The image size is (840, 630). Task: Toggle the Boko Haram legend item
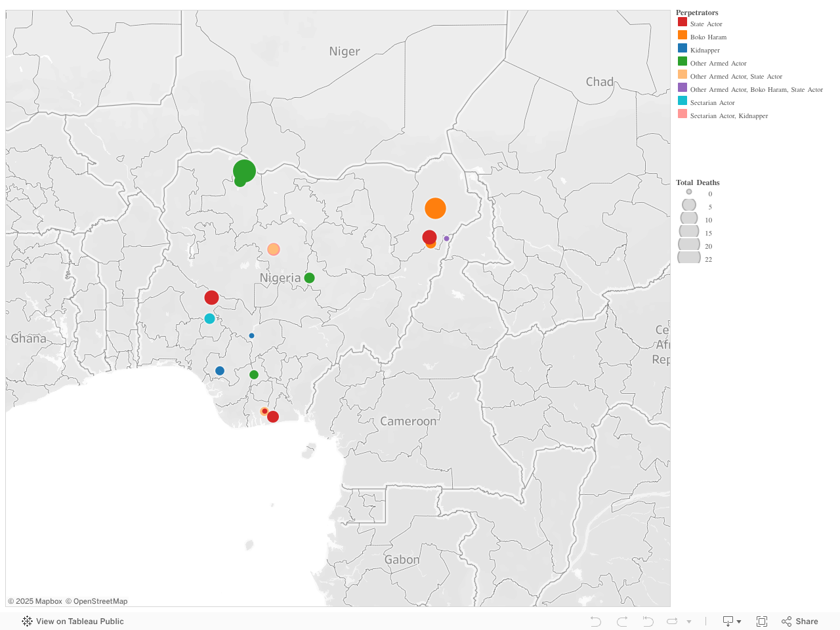708,37
